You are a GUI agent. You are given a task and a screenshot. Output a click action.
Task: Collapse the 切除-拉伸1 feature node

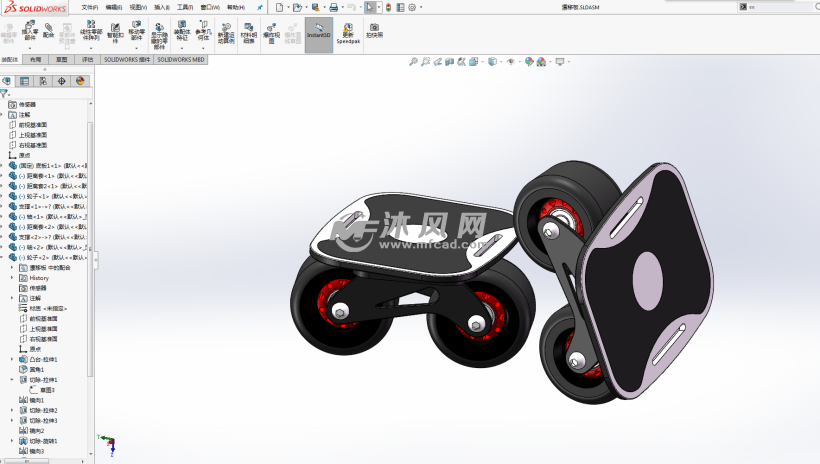pyautogui.click(x=12, y=380)
